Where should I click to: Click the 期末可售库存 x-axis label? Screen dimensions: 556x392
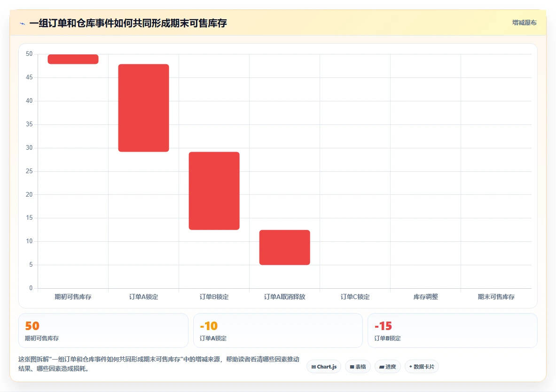496,297
